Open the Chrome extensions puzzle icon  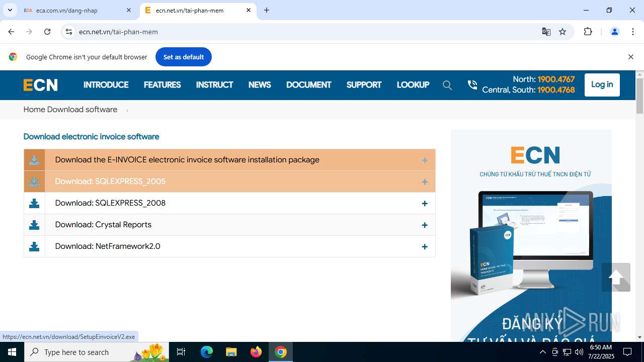588,32
